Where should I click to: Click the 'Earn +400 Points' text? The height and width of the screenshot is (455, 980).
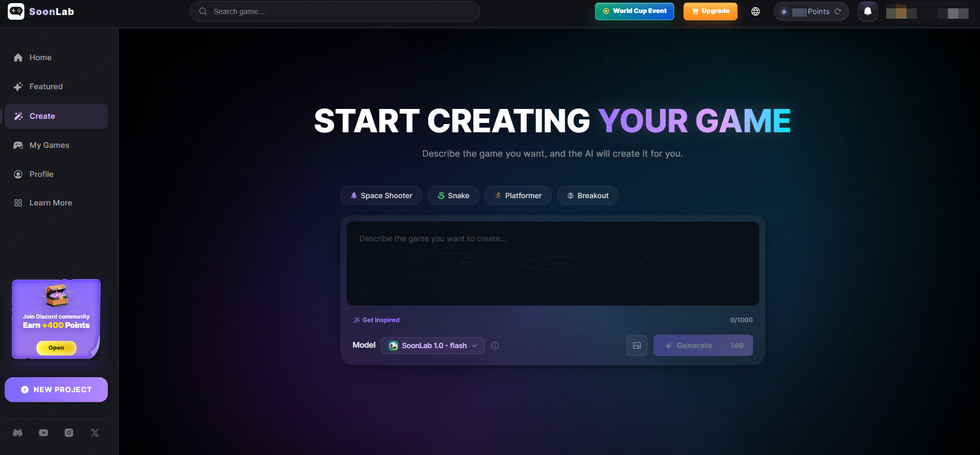[56, 325]
